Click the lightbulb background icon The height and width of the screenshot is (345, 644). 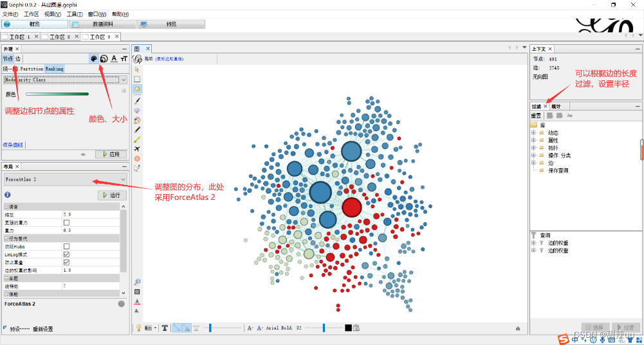(x=139, y=328)
